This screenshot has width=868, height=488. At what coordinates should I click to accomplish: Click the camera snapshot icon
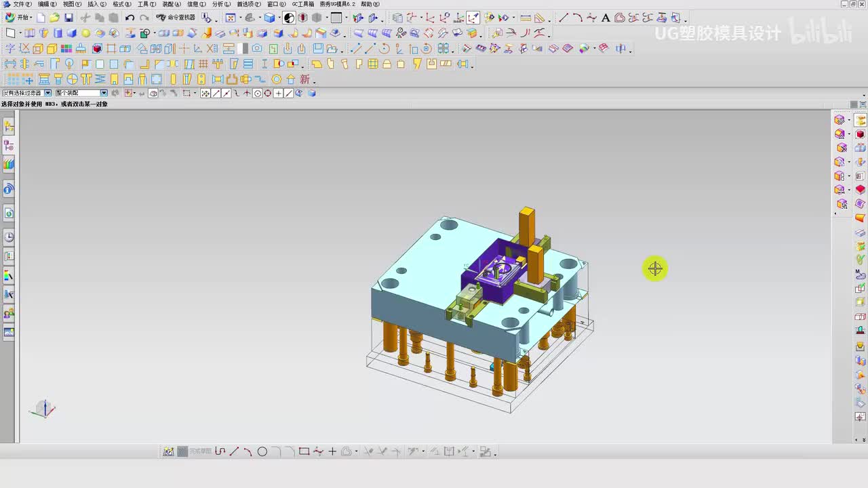(257, 49)
